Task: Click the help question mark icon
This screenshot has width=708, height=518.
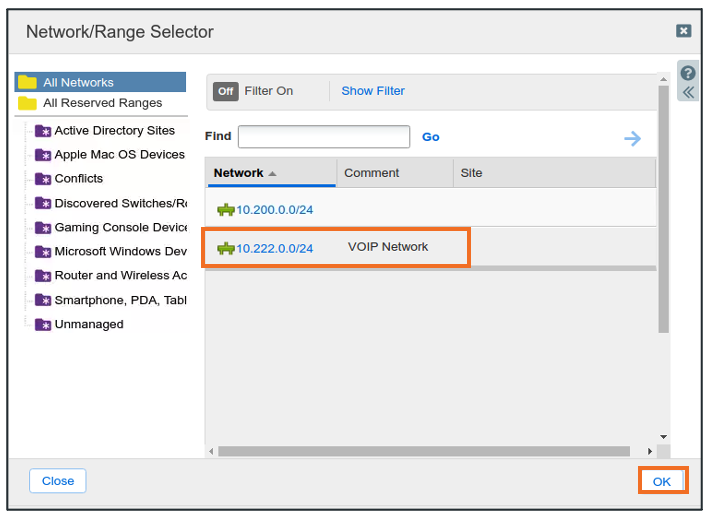Action: (x=687, y=73)
